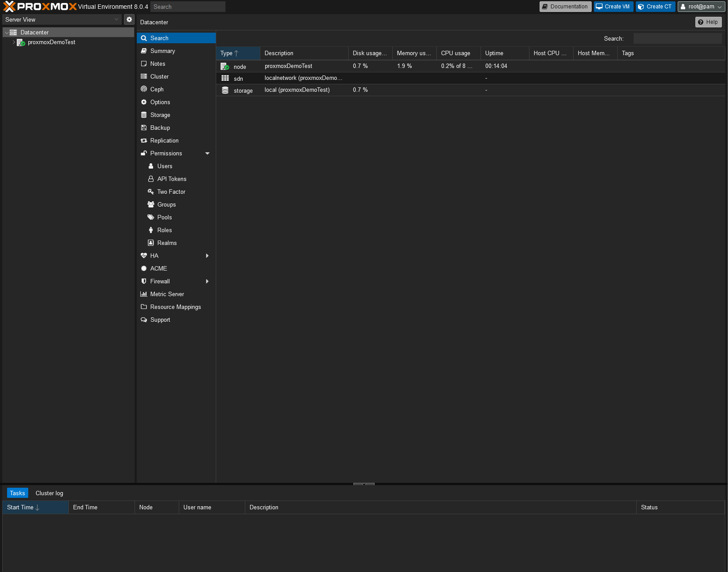Click the Users person icon
Image resolution: width=728 pixels, height=572 pixels.
click(151, 166)
